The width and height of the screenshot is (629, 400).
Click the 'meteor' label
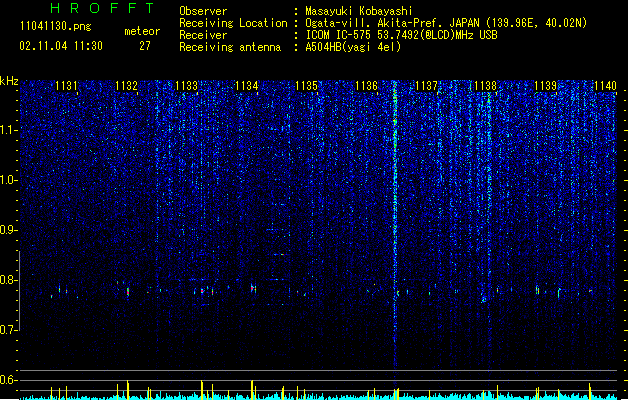pyautogui.click(x=142, y=31)
